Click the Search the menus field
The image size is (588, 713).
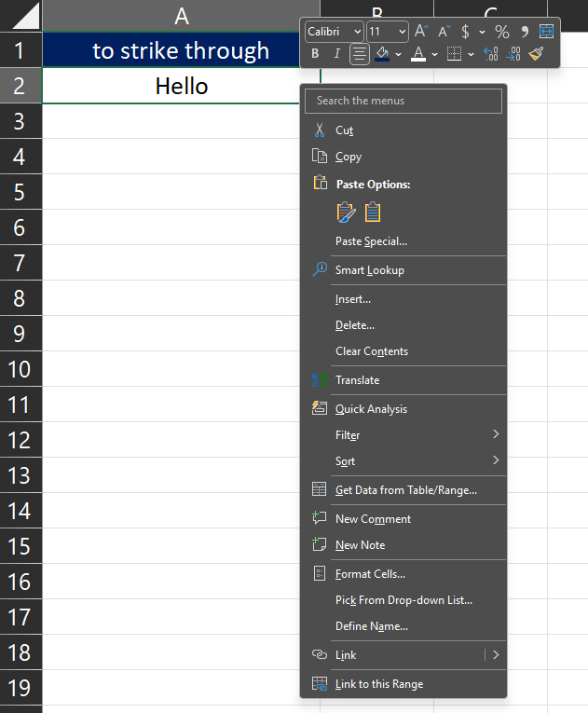point(403,101)
